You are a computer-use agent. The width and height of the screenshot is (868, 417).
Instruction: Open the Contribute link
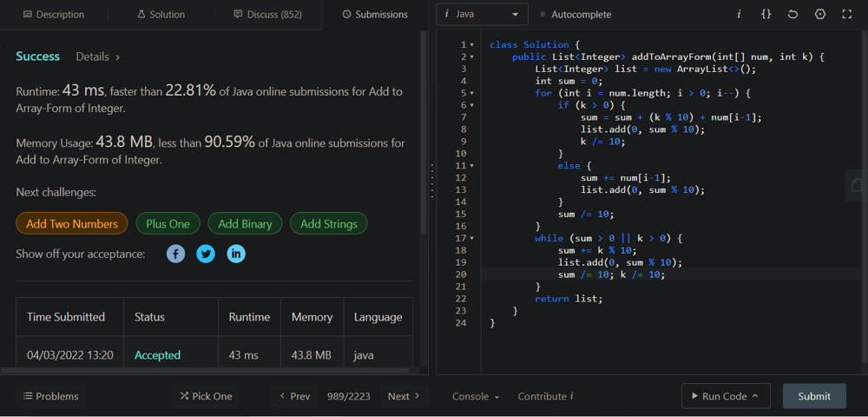(x=545, y=396)
